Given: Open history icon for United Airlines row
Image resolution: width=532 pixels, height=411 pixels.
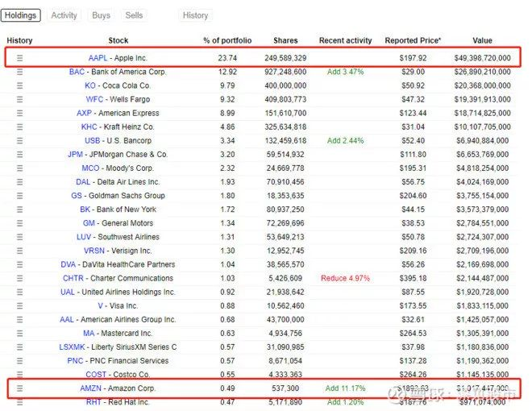Looking at the screenshot, I should 19,292.
